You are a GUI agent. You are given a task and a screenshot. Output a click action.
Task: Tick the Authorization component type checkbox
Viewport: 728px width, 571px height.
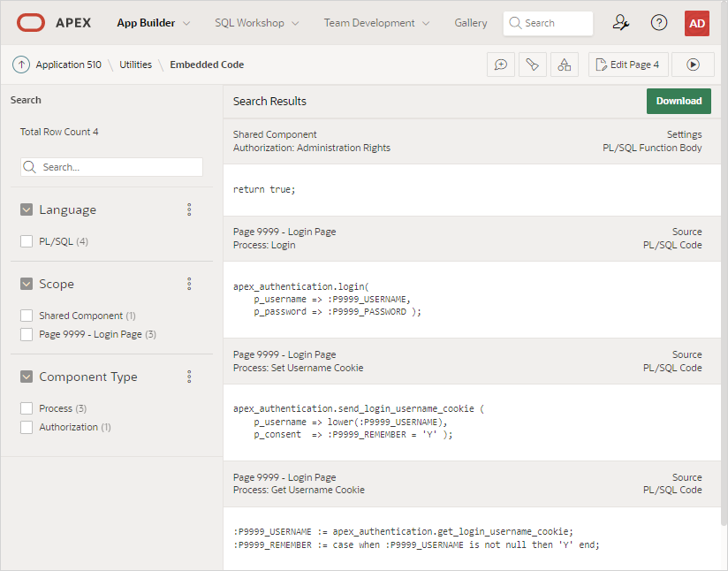[27, 427]
